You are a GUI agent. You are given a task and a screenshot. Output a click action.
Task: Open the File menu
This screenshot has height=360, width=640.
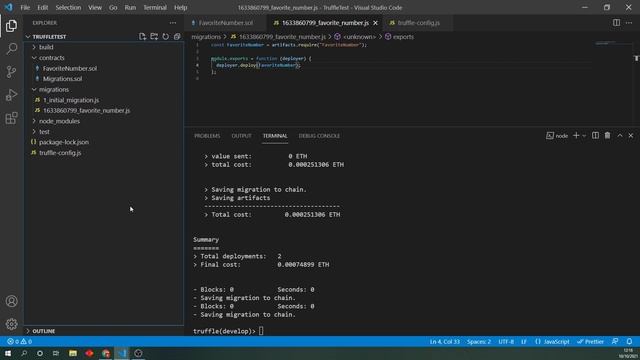[25, 7]
